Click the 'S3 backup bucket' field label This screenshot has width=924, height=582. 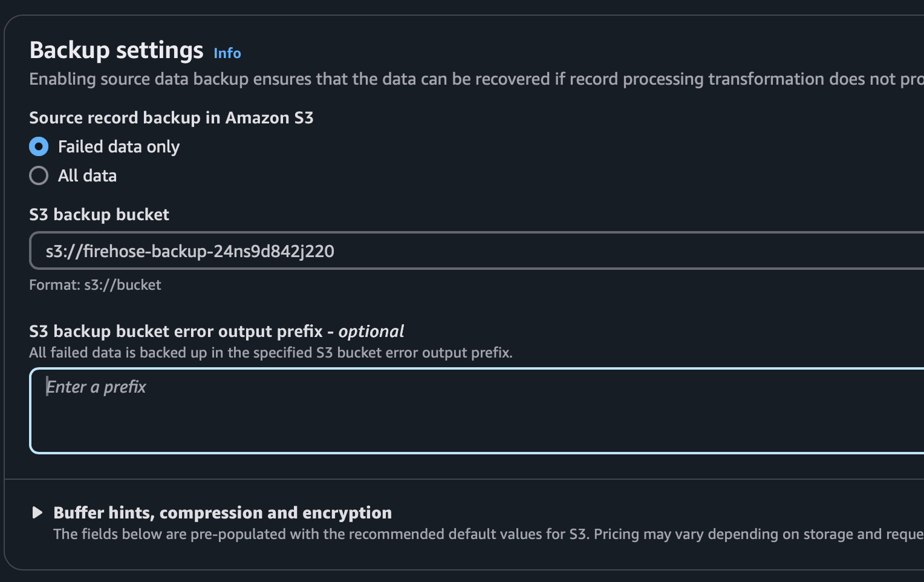(99, 214)
